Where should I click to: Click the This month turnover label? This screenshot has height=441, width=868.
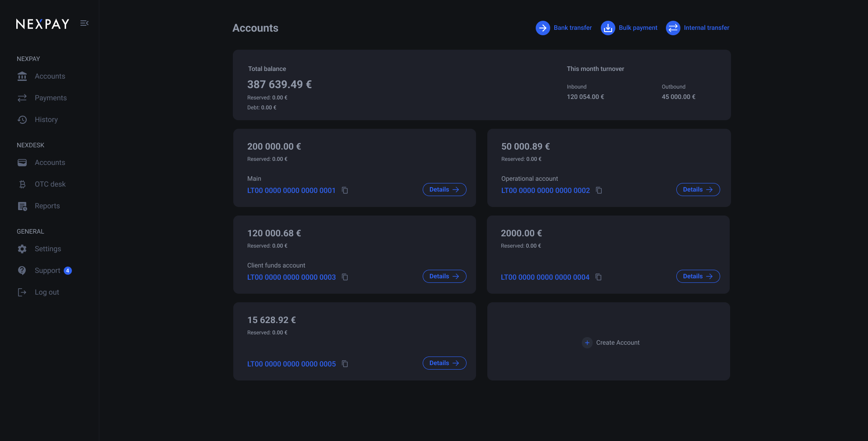click(595, 69)
